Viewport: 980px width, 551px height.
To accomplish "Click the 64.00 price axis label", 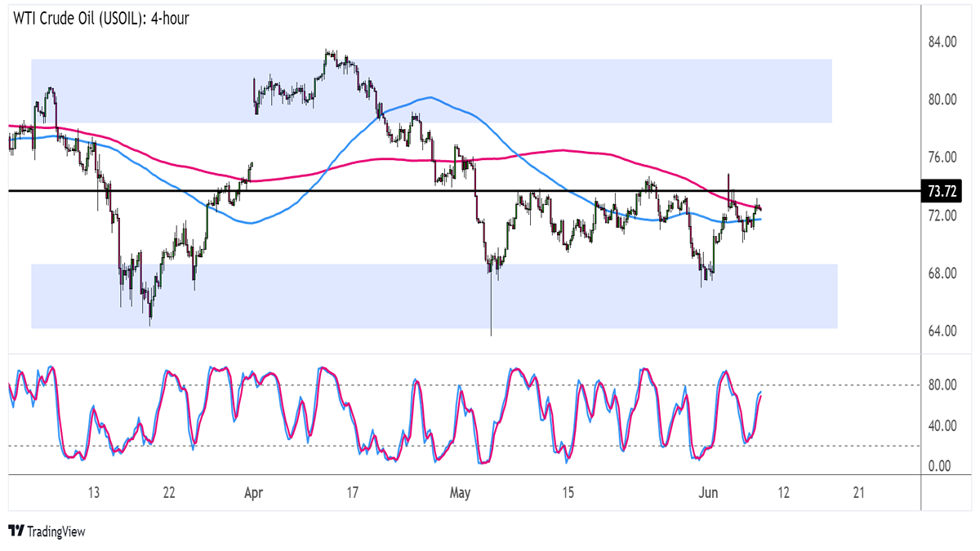I will pyautogui.click(x=941, y=331).
